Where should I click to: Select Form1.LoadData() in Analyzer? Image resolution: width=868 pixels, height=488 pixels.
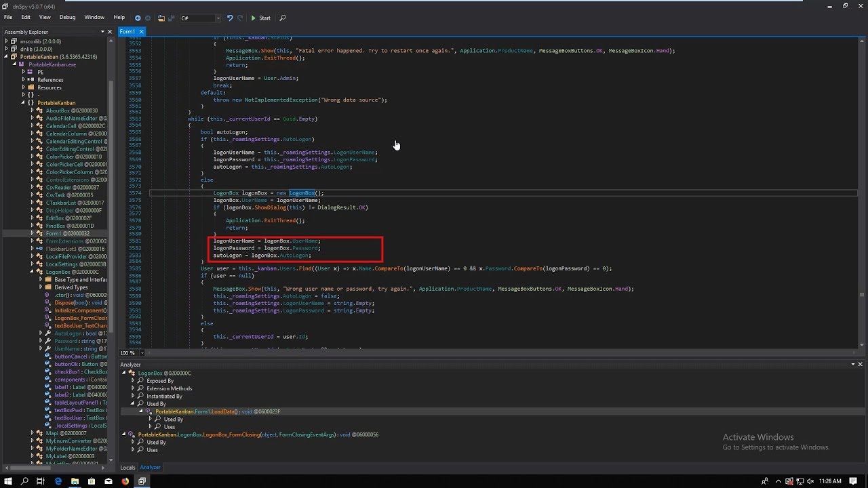point(218,411)
